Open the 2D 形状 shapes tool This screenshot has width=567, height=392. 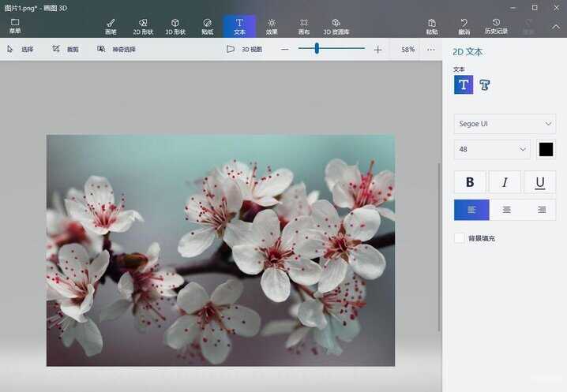pyautogui.click(x=143, y=26)
